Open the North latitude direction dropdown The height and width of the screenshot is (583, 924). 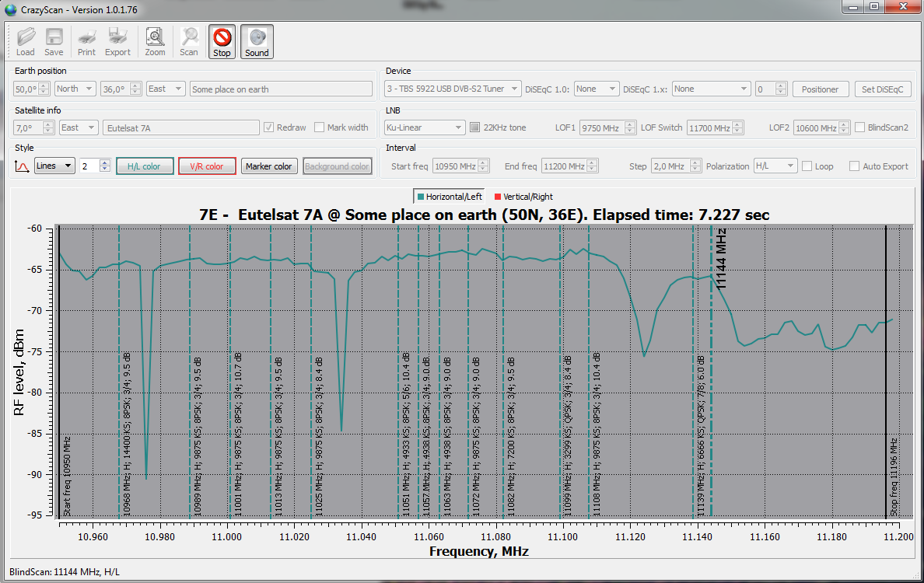(x=75, y=89)
